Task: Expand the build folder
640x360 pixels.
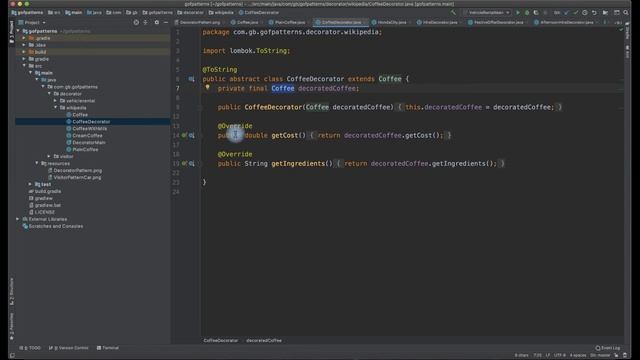Action: [x=24, y=52]
